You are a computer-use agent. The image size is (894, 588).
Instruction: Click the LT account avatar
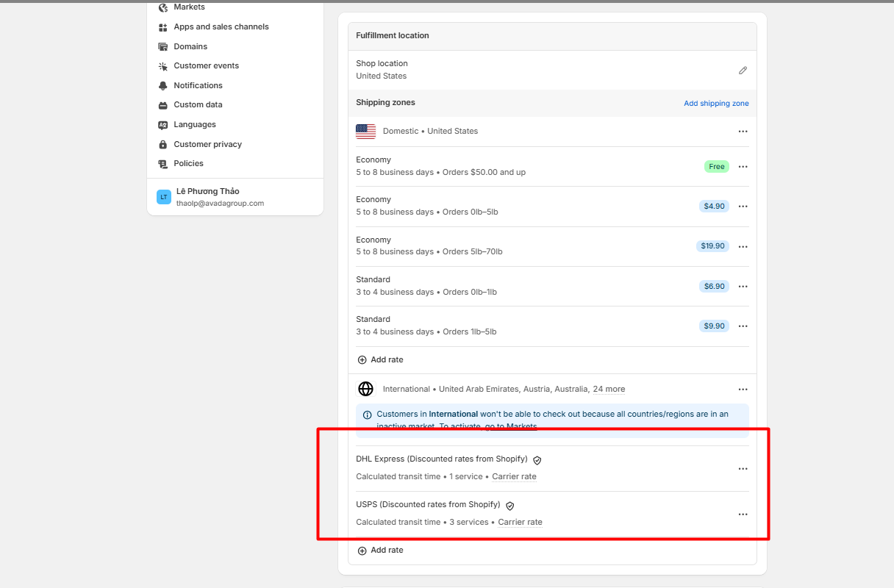164,197
